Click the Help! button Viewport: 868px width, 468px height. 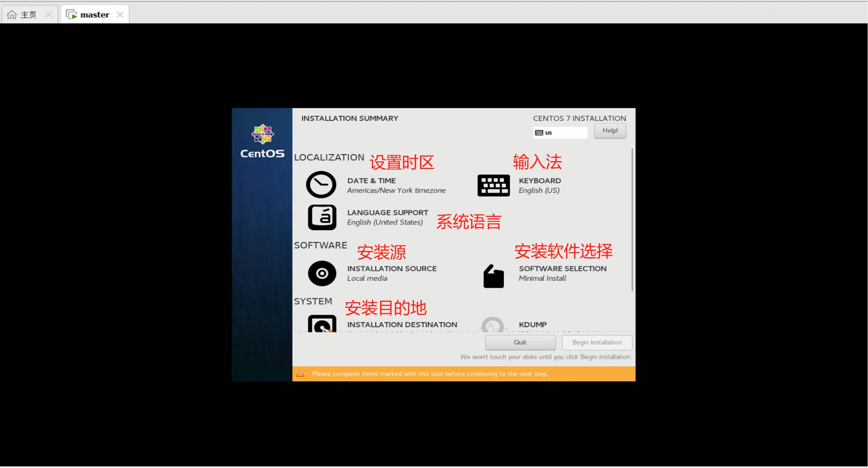pos(609,131)
